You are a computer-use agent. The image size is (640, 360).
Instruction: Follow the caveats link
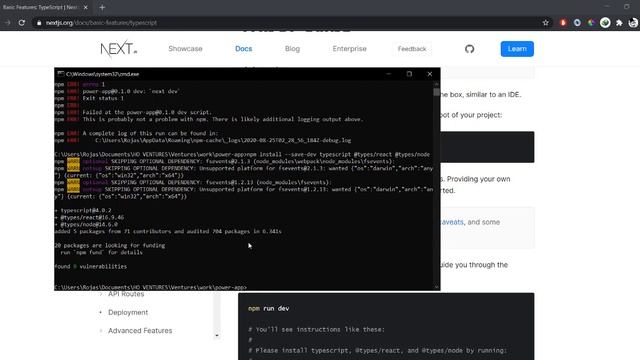tap(452, 222)
